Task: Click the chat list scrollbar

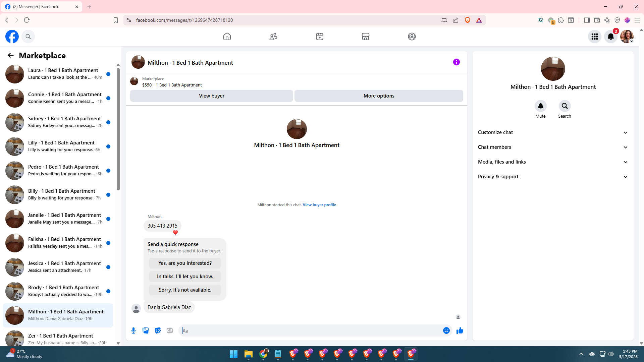Action: click(x=118, y=129)
